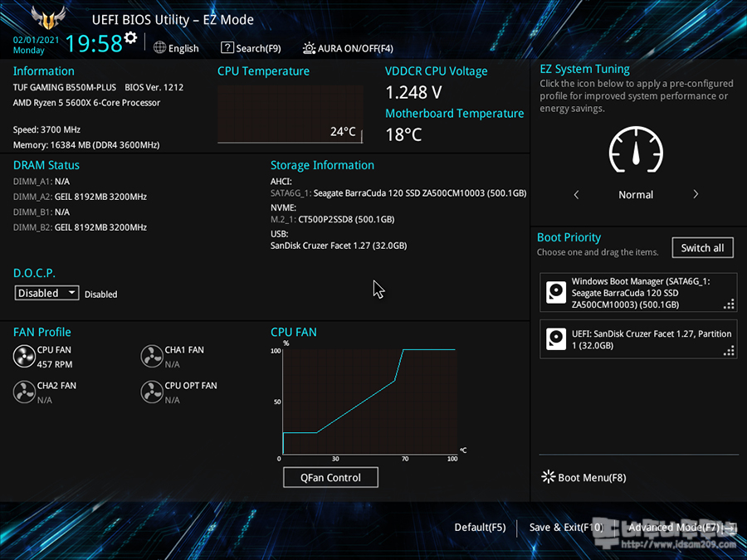Open Search(F9) question mark icon
This screenshot has width=747, height=560.
point(227,47)
